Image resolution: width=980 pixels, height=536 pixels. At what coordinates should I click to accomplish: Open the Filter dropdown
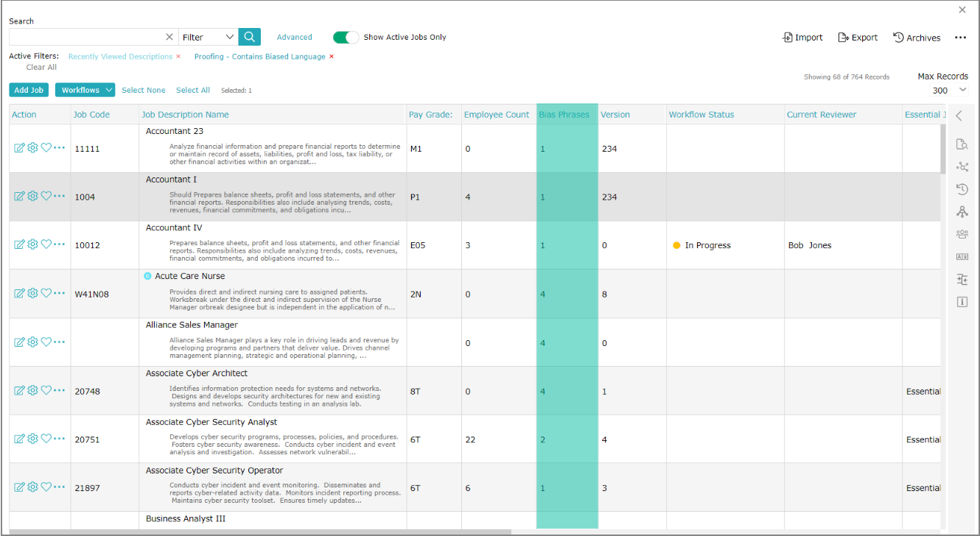point(209,37)
